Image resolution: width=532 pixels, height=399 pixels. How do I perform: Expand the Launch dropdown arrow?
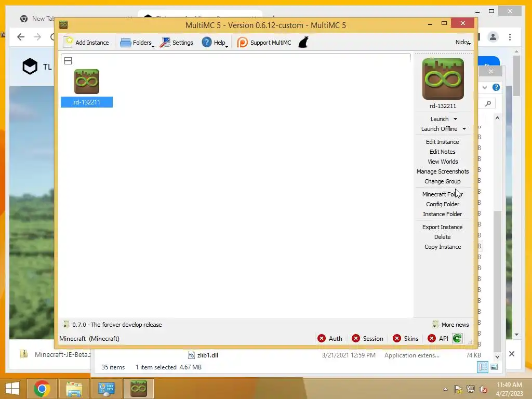click(455, 119)
